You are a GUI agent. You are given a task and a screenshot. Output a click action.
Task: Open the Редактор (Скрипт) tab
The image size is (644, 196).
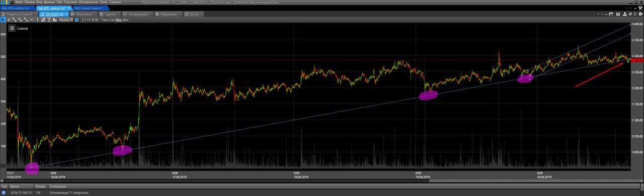19,14
